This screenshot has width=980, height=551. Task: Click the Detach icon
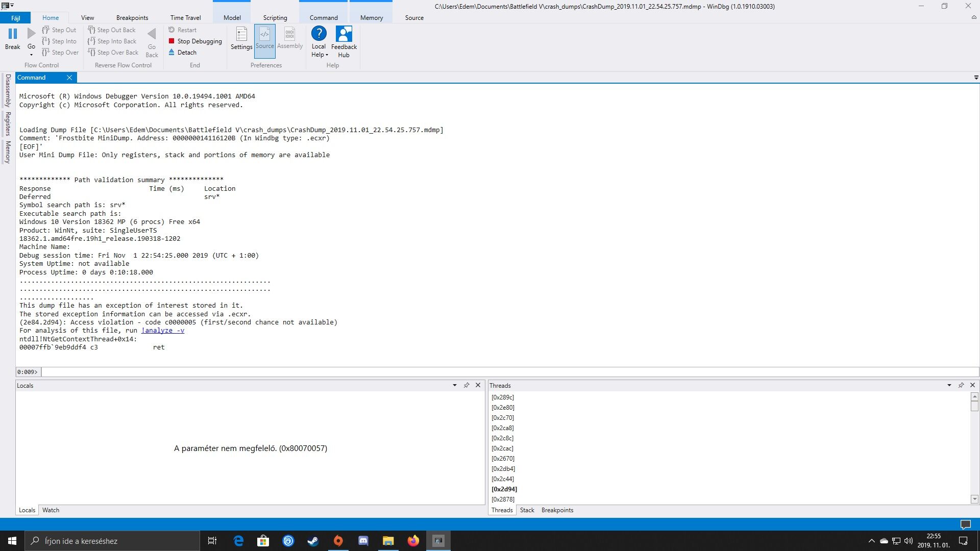(172, 53)
